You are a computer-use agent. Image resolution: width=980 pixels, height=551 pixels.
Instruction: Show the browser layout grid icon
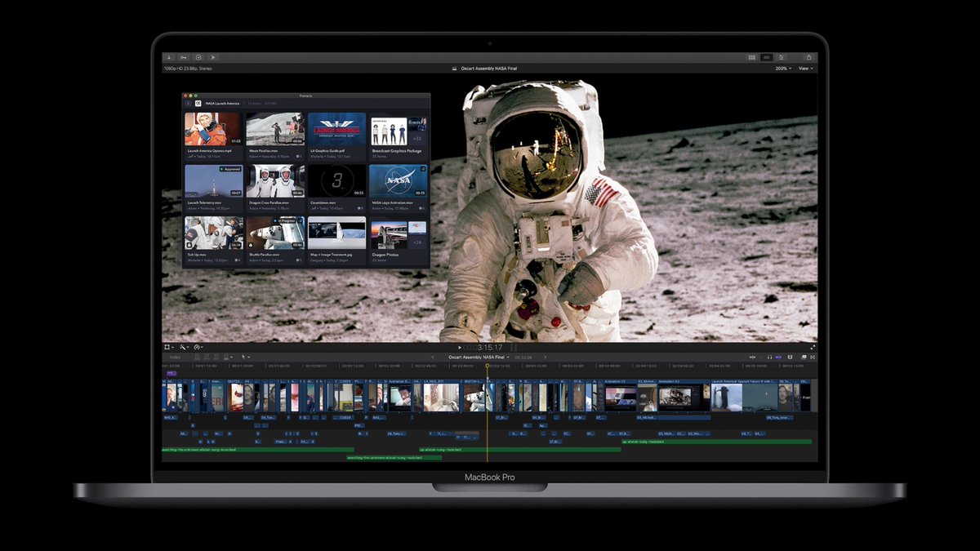(x=752, y=57)
